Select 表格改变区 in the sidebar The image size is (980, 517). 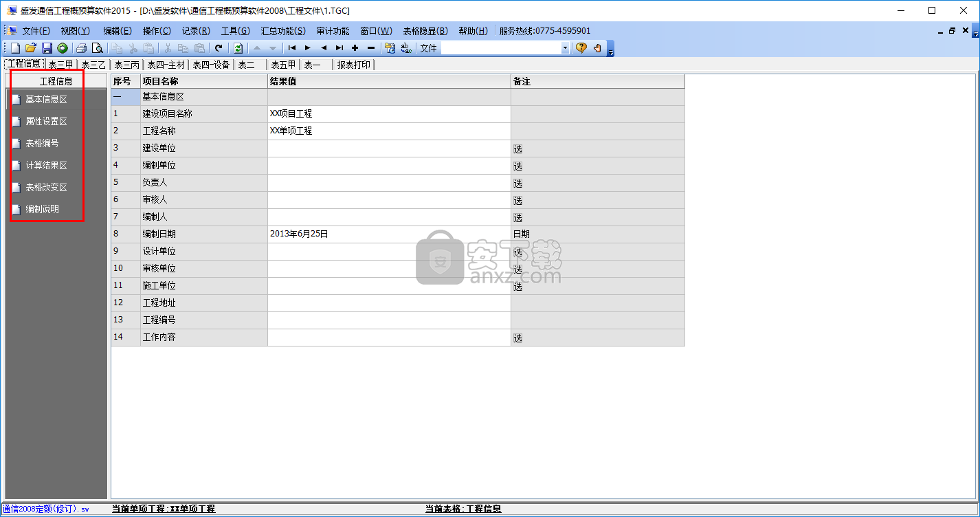click(x=46, y=188)
